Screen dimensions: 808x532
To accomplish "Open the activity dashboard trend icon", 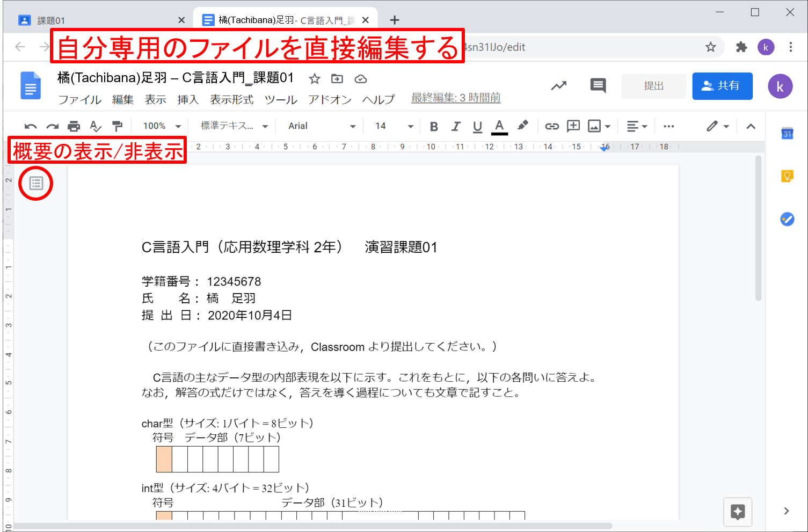I will coord(559,85).
